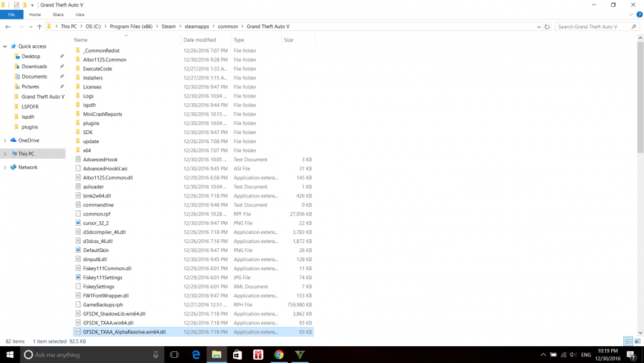
Task: Select the Fiskey111Settings JPG file icon
Action: (78, 277)
